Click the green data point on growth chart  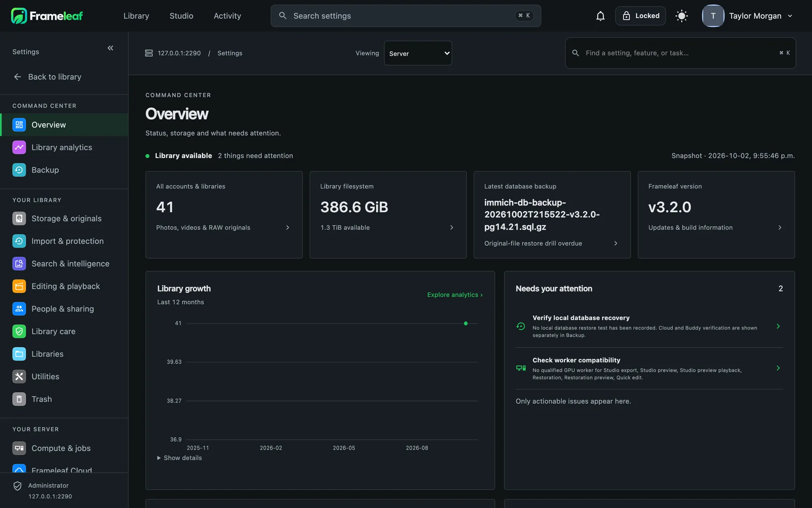[466, 323]
